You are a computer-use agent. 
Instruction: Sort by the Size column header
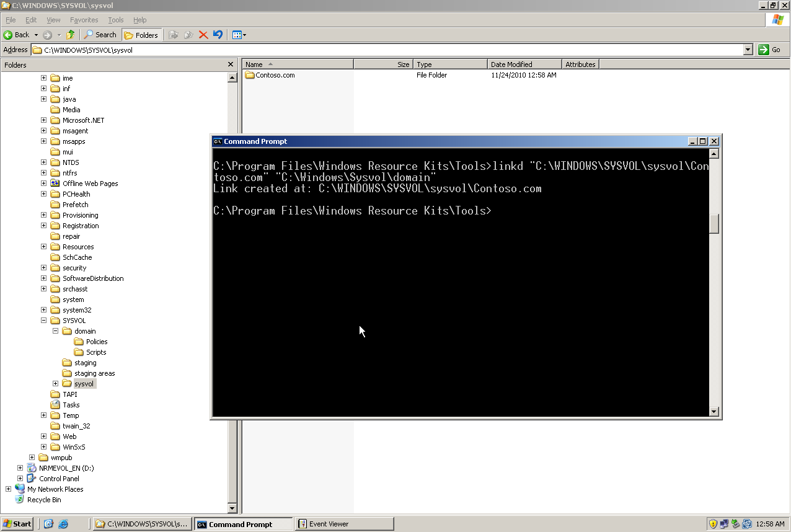pyautogui.click(x=383, y=64)
